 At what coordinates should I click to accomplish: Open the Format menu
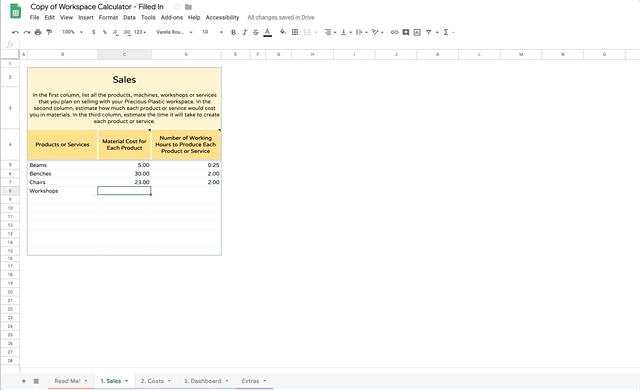click(108, 18)
